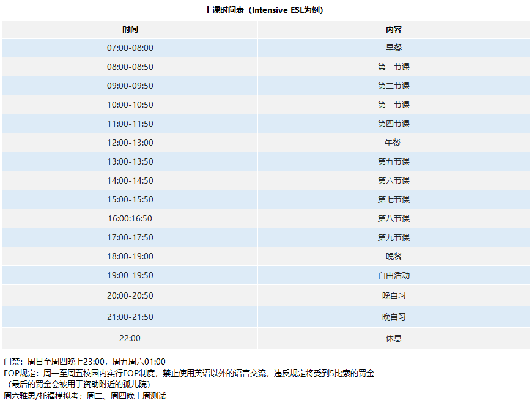This screenshot has height=408, width=532.
Task: Click the 自由活动 cell
Action: coord(394,276)
